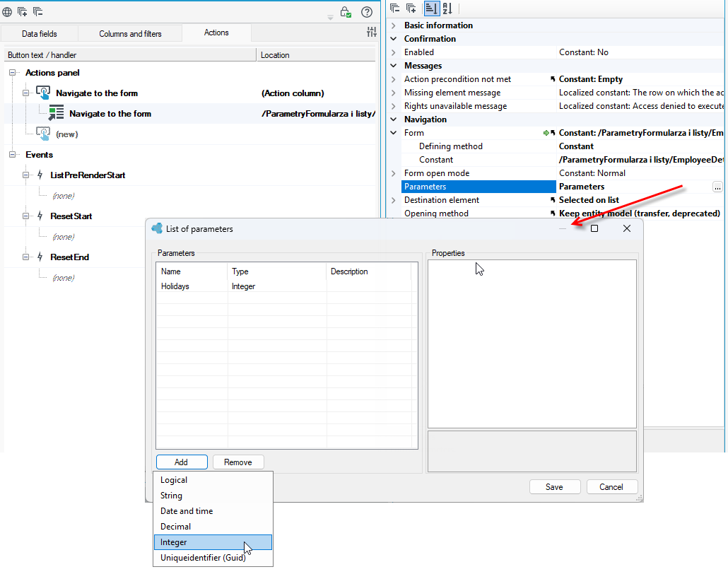Click expand-all icon beside the globe
Viewport: 728px width, 579px height.
22,11
